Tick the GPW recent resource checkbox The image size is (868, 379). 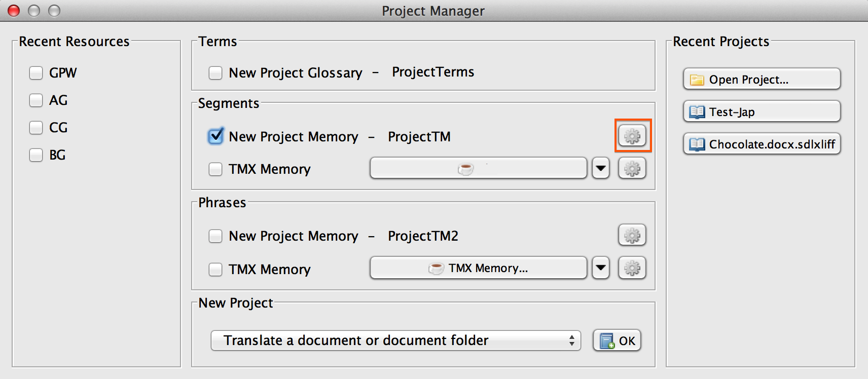[x=36, y=73]
